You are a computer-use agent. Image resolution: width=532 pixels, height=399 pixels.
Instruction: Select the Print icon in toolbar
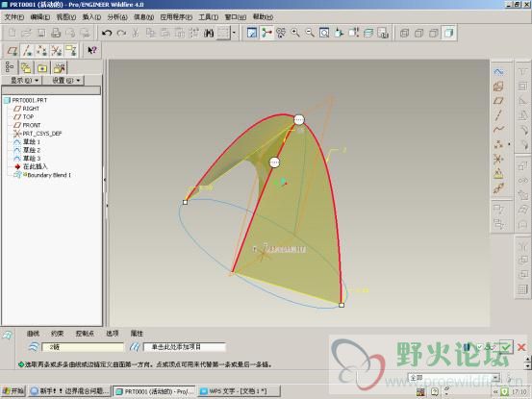(56, 33)
